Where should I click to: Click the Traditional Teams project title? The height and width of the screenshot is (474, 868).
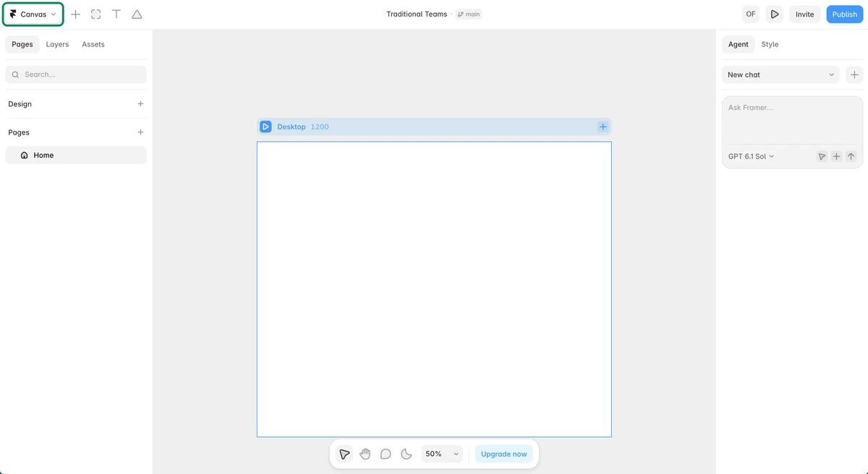tap(417, 14)
